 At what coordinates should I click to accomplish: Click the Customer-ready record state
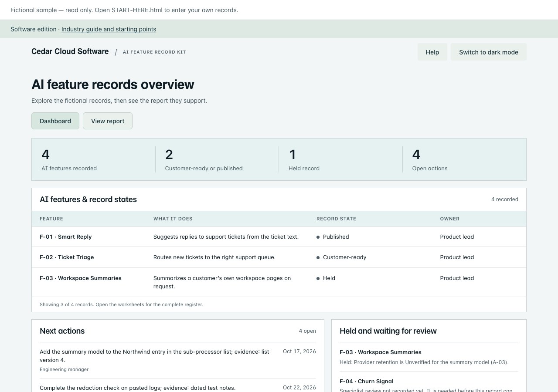pos(341,257)
